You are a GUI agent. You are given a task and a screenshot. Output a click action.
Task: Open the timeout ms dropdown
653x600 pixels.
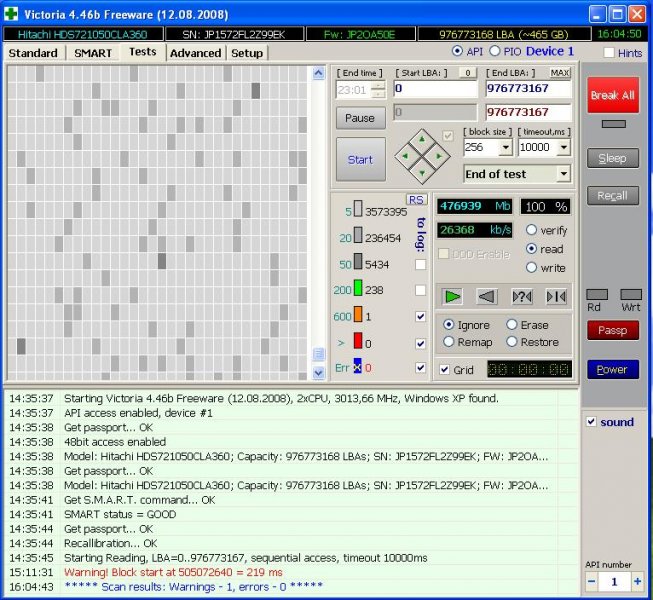pyautogui.click(x=564, y=147)
